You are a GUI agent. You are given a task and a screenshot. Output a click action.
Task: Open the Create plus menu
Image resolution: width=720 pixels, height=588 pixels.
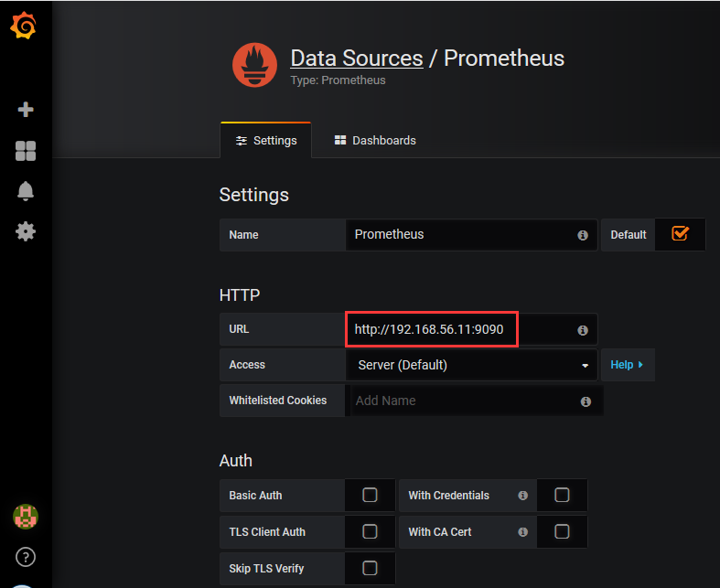(26, 109)
